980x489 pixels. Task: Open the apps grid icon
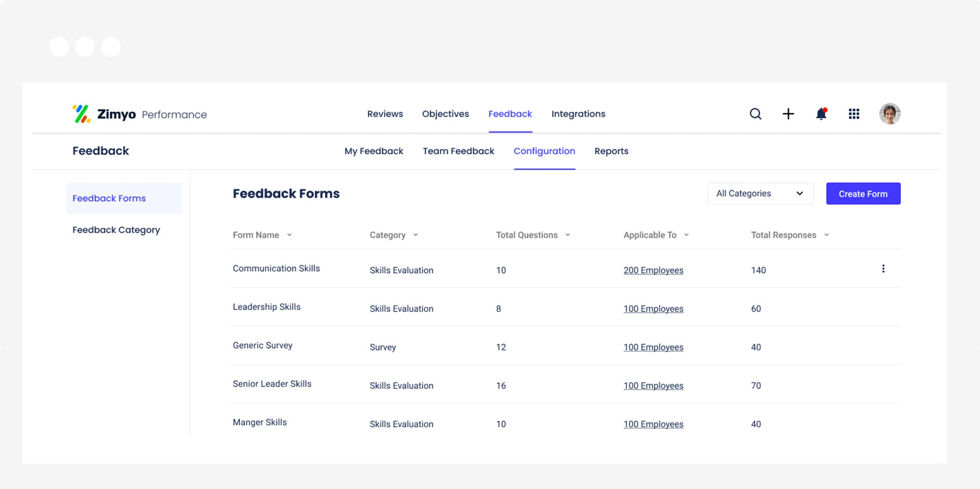[854, 114]
